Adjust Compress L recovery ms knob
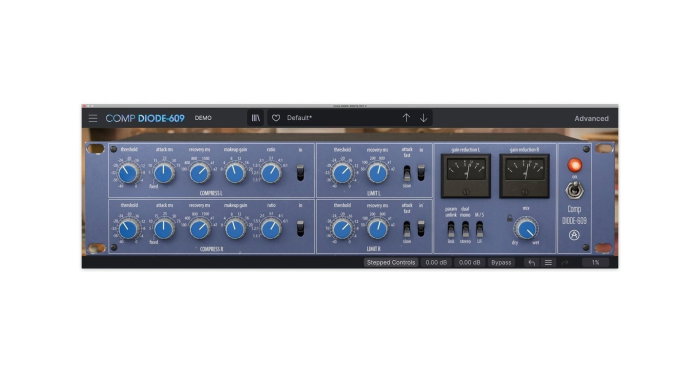 [200, 173]
